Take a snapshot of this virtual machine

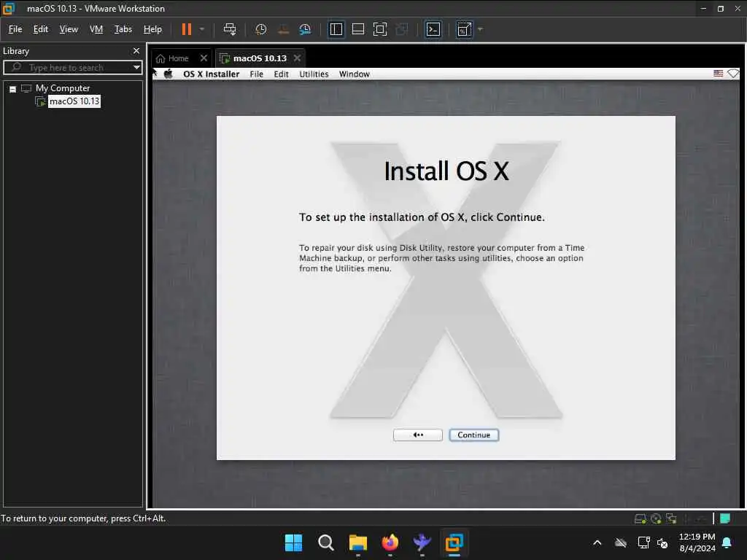click(260, 29)
